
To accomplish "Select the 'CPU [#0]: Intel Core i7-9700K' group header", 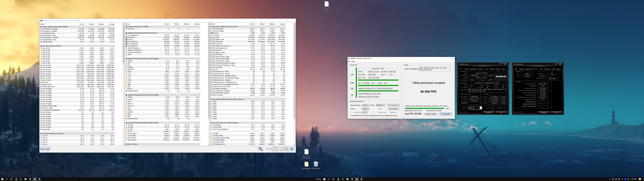I will click(x=77, y=46).
